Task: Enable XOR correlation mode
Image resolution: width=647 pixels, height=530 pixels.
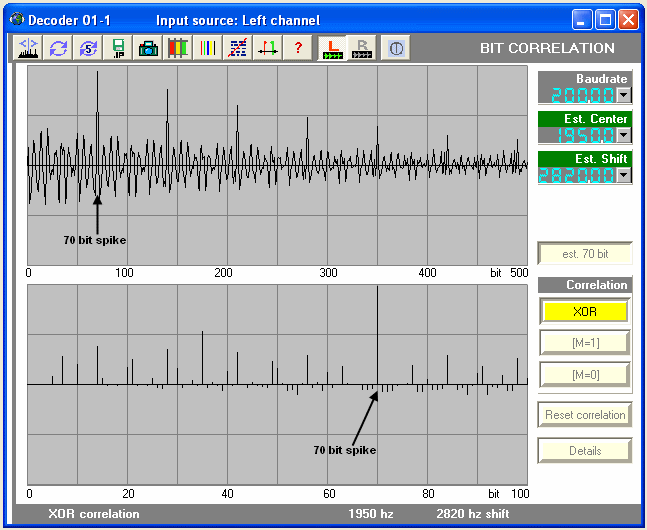Action: point(585,311)
